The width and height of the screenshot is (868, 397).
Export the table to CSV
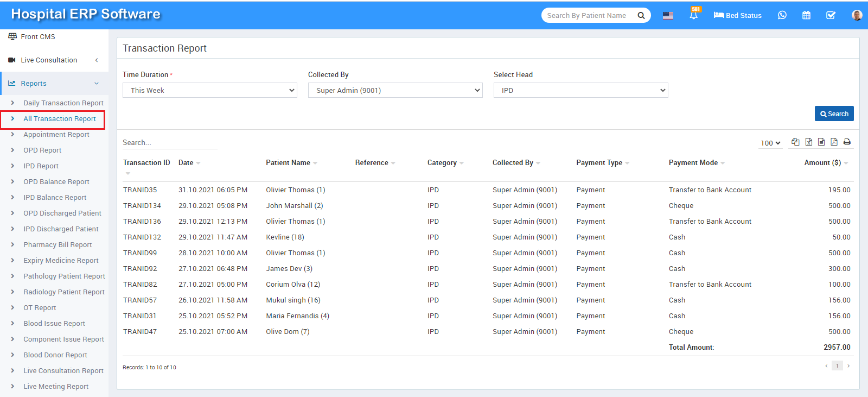[x=821, y=142]
